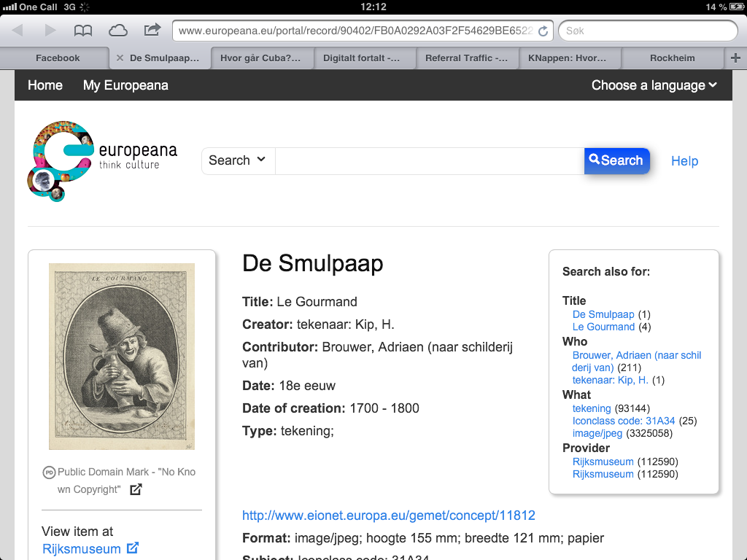This screenshot has height=560, width=747.
Task: Tap the share arrow icon
Action: [152, 30]
